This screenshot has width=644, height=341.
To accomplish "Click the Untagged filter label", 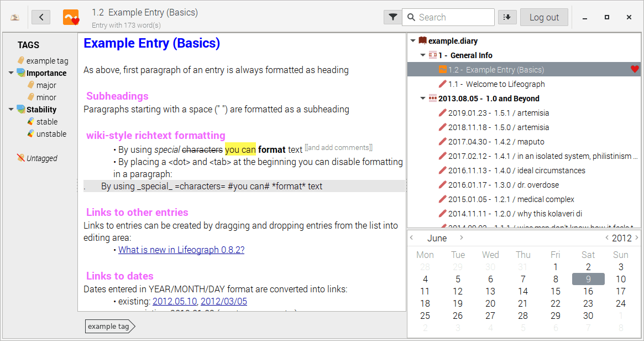I will 42,158.
